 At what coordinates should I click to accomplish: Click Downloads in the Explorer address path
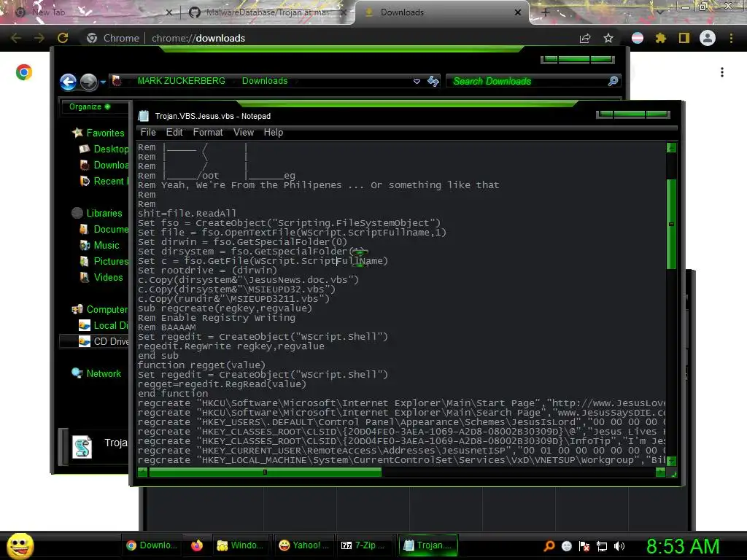click(x=264, y=81)
